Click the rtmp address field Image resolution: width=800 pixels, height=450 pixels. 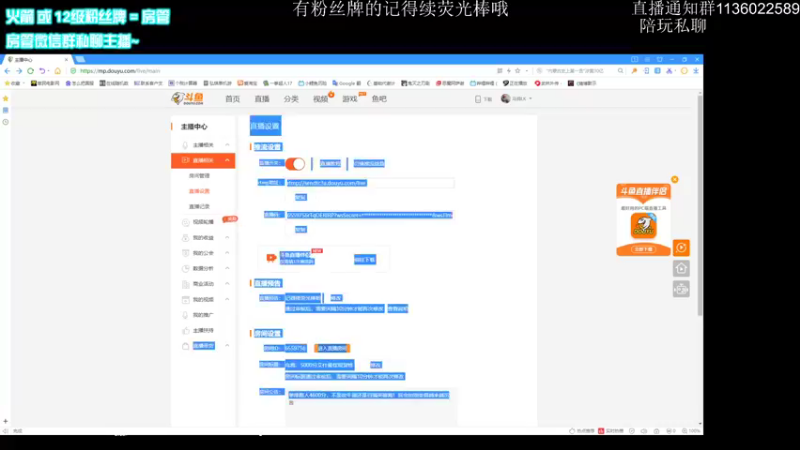click(x=370, y=183)
